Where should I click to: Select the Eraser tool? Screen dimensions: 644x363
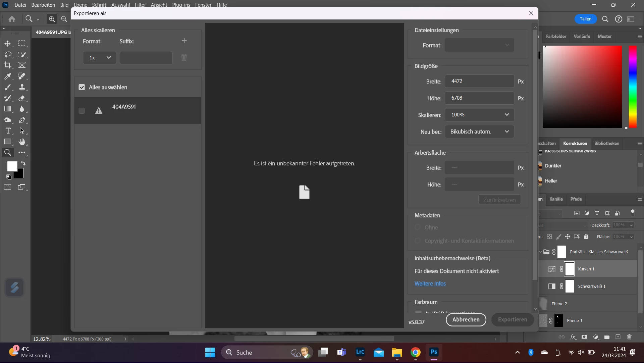pyautogui.click(x=22, y=98)
